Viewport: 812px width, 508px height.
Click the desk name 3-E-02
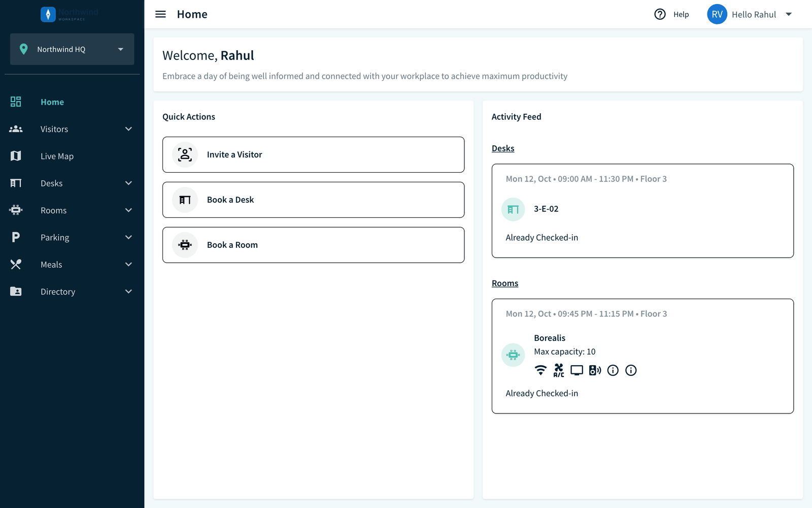(x=546, y=209)
